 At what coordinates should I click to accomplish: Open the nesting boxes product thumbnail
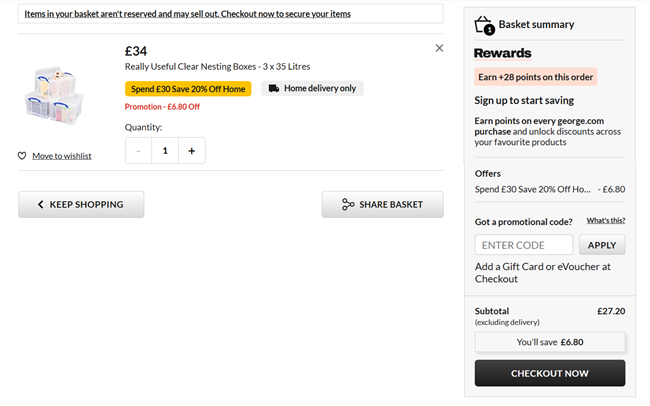(x=54, y=95)
